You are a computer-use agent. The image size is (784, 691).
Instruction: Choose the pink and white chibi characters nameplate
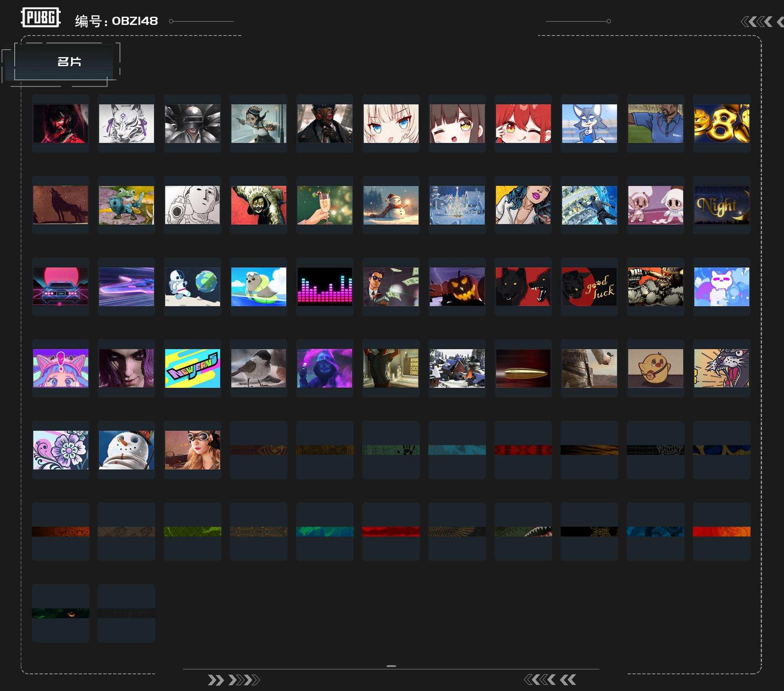coord(656,205)
